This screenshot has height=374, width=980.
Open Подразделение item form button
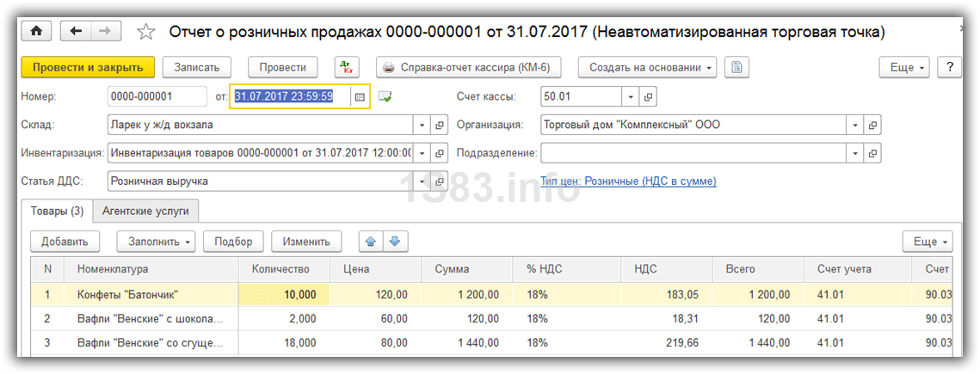(x=873, y=153)
